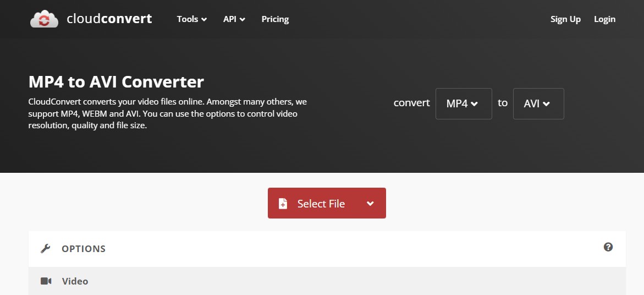Click the Video section header

point(327,281)
